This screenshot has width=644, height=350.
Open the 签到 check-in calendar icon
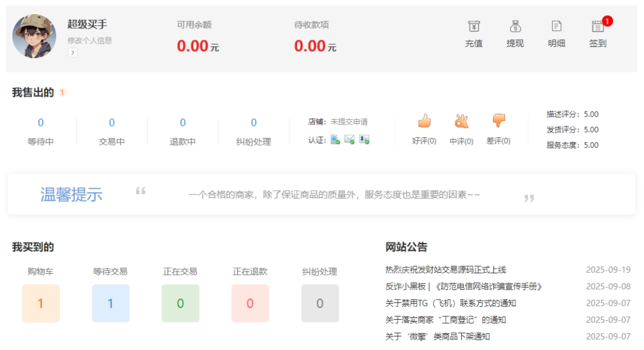(598, 26)
